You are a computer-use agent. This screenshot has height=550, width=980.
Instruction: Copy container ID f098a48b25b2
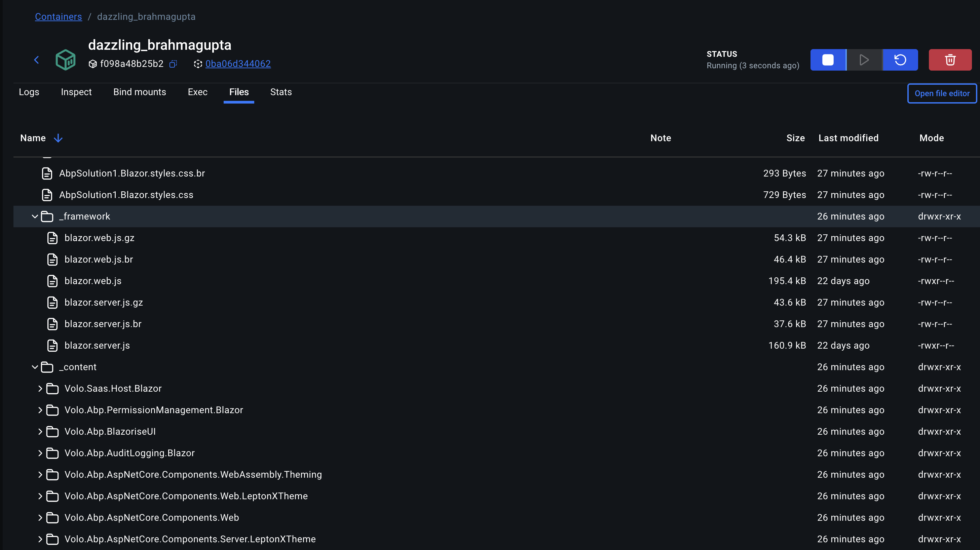point(173,64)
